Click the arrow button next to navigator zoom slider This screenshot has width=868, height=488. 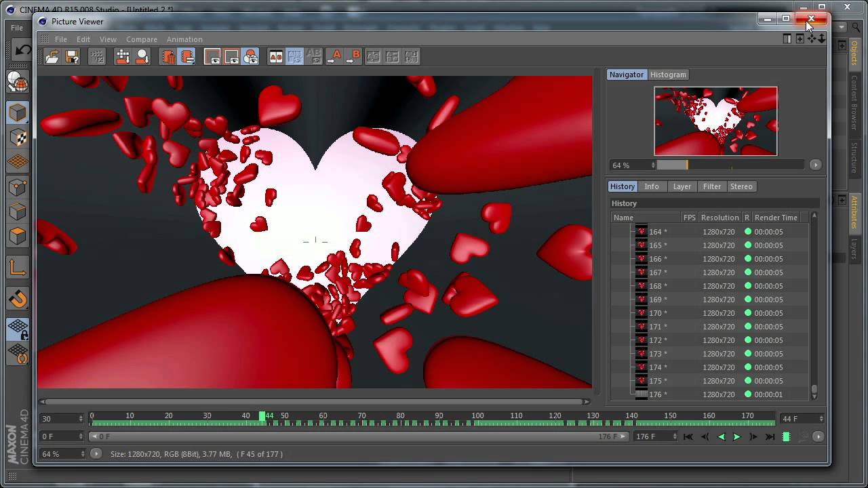click(815, 165)
